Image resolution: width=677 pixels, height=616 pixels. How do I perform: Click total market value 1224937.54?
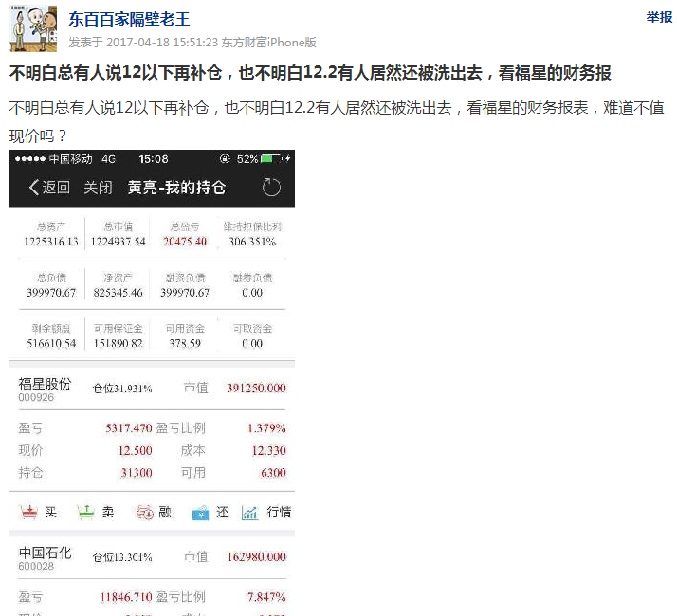[118, 242]
